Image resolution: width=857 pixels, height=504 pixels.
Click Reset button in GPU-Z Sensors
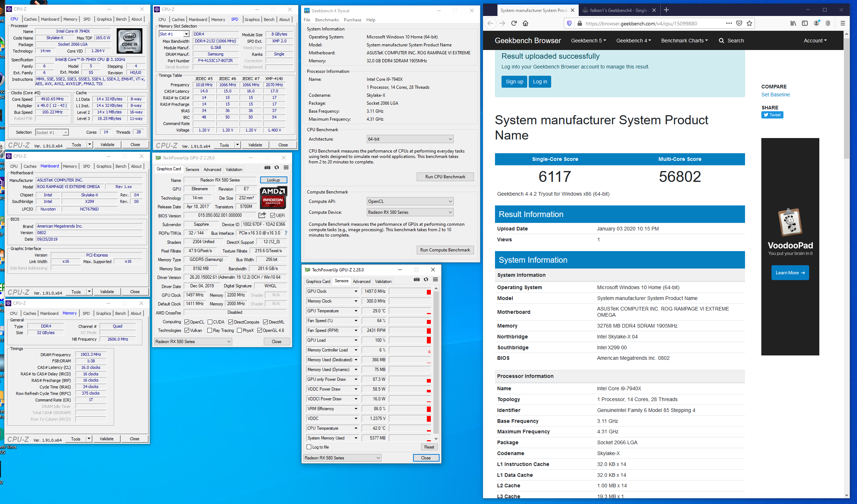pyautogui.click(x=429, y=447)
